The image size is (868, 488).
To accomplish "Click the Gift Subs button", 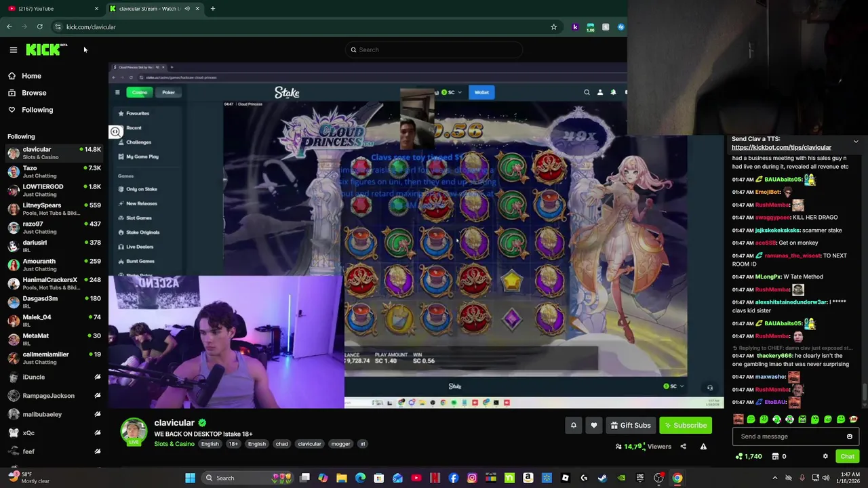I will pos(631,425).
